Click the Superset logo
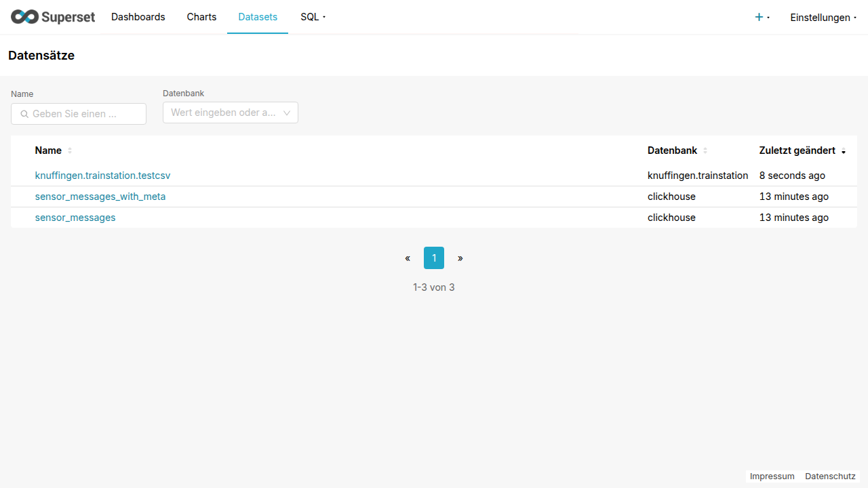 point(53,17)
